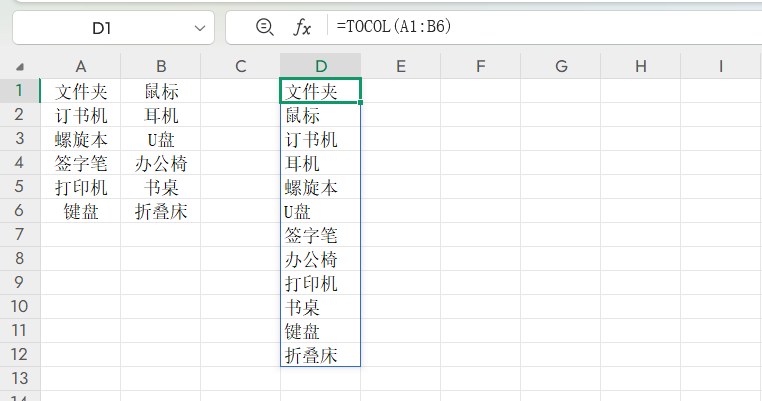762x401 pixels.
Task: Click cell D7 containing 签字笔
Action: click(321, 234)
